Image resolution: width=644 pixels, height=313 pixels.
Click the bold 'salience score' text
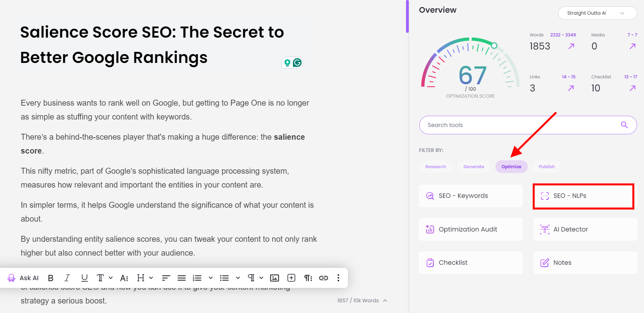point(163,144)
